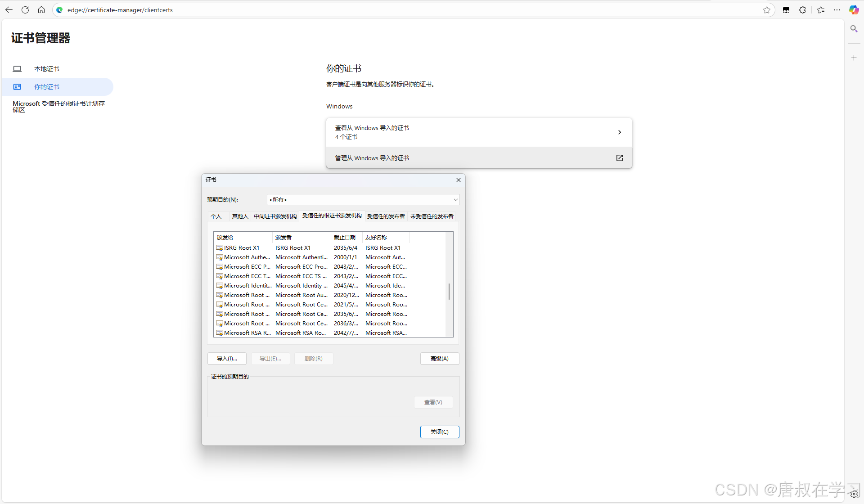
Task: Switch to the 中间证书颁发机构 tab
Action: point(275,216)
